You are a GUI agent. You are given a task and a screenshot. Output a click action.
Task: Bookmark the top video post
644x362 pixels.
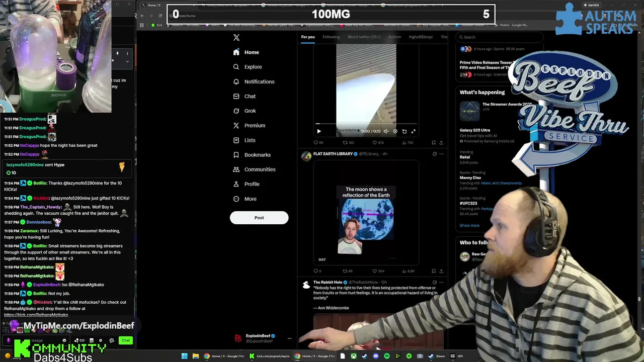(x=434, y=143)
